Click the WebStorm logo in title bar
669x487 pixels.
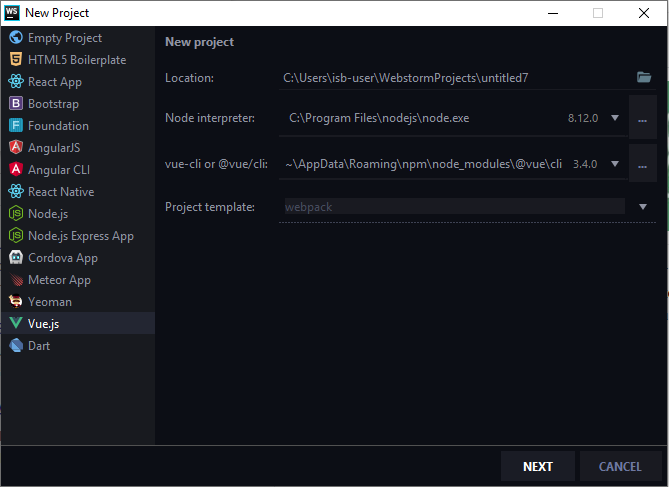[12, 13]
